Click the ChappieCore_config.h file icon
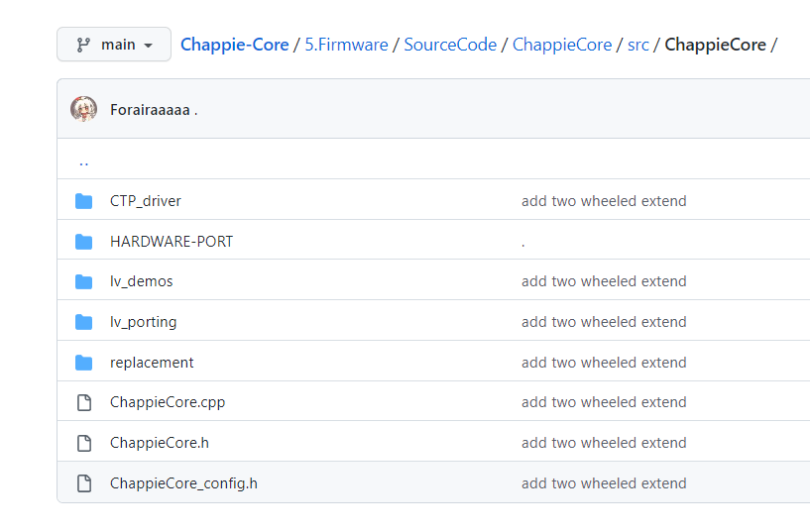Screen dimensions: 810x532 coord(84,483)
